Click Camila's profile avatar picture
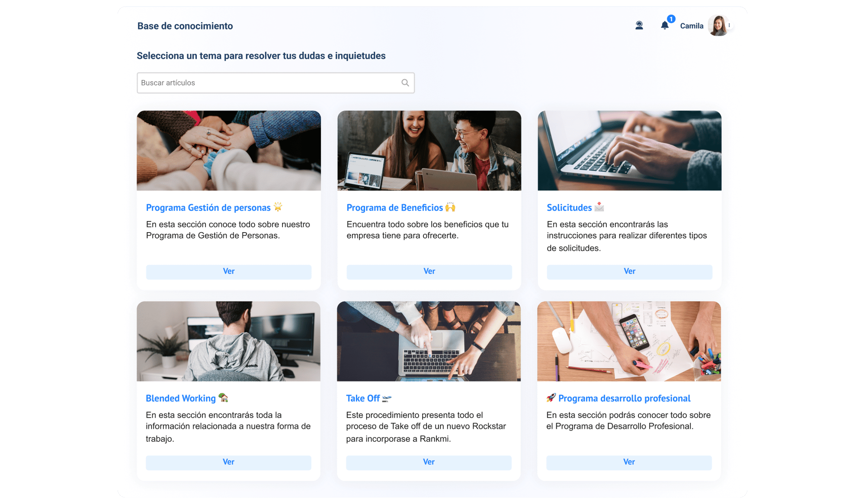 click(x=718, y=26)
